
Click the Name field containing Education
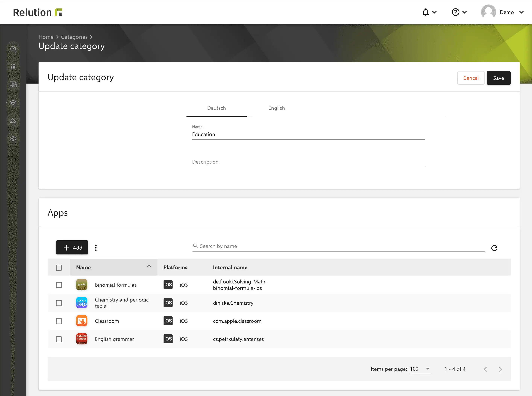coord(308,134)
